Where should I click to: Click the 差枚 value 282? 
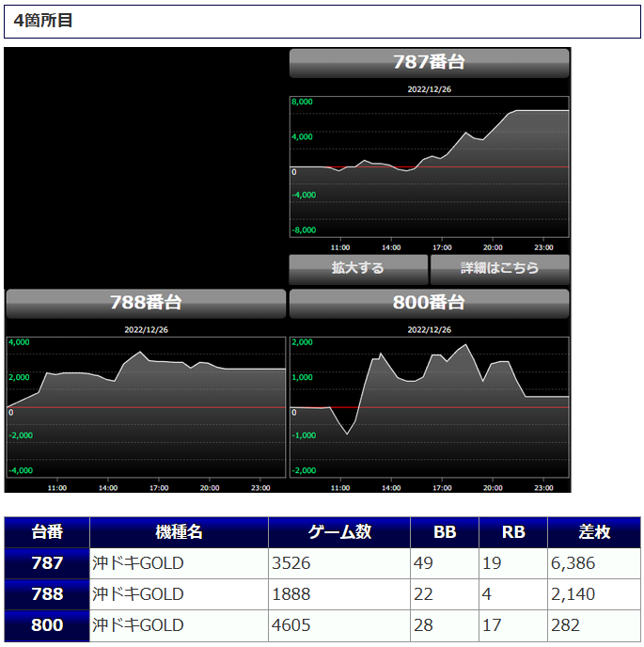566,625
